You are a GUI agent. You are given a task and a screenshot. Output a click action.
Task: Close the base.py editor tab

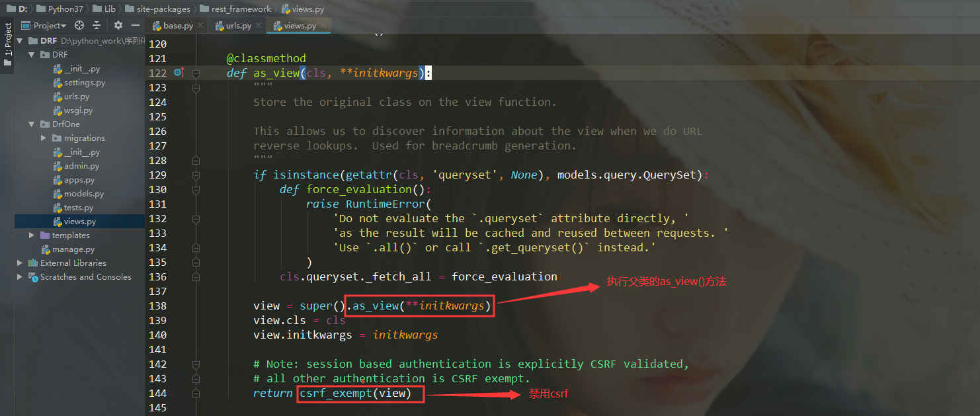[199, 26]
